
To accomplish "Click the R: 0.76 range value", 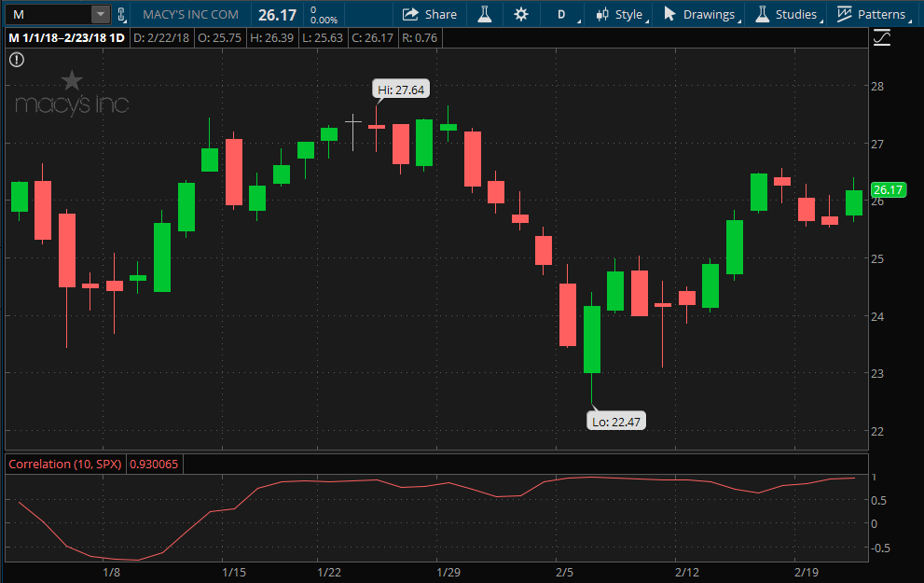I will [x=420, y=37].
